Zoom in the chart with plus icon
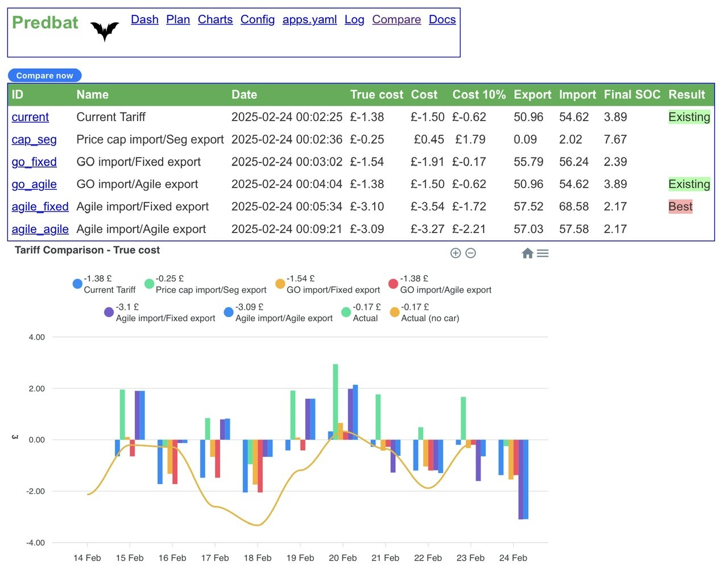 coord(456,253)
